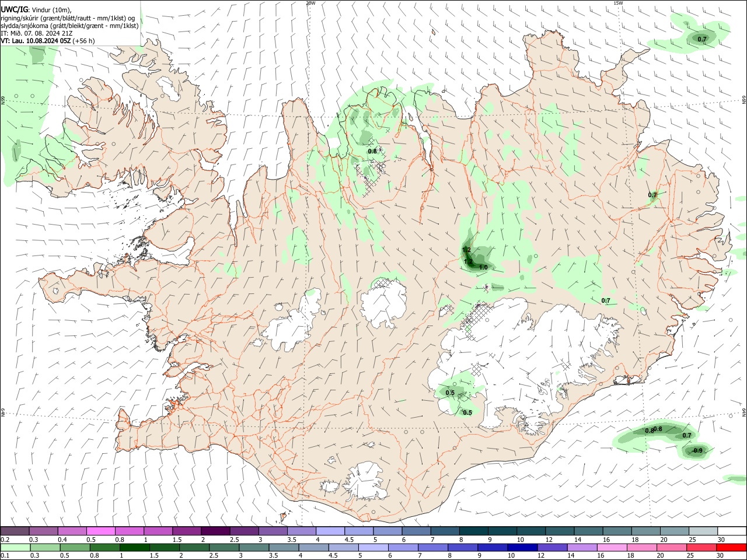Click the '15W' longitude label at the map top

pyautogui.click(x=618, y=3)
